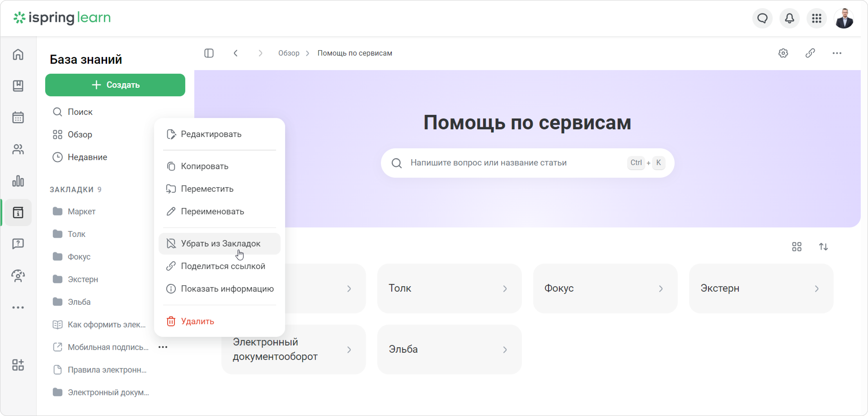Click Помощь по сервисам in the breadcrumb
The image size is (868, 416).
tap(355, 53)
